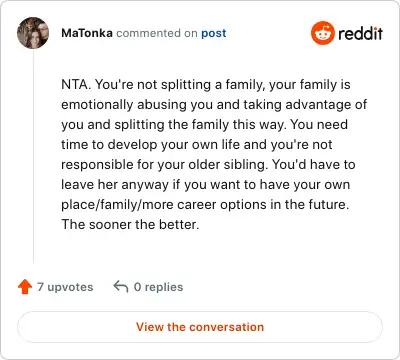This screenshot has height=360, width=400.
Task: Select the "0 replies" label
Action: pyautogui.click(x=158, y=287)
